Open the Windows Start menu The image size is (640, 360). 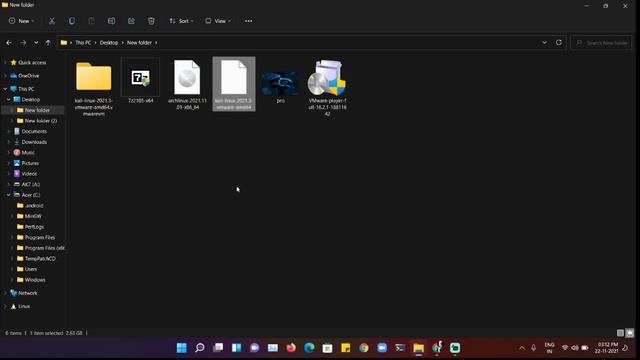182,348
